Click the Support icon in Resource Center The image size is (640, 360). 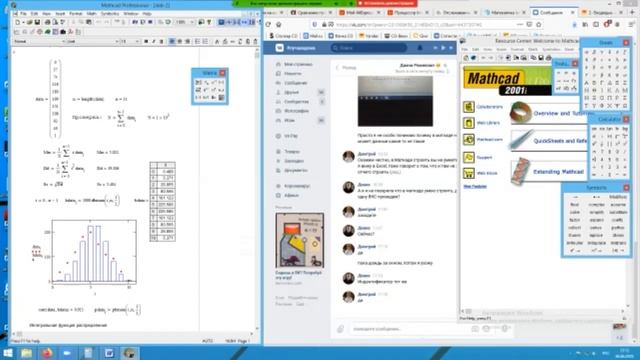469,157
